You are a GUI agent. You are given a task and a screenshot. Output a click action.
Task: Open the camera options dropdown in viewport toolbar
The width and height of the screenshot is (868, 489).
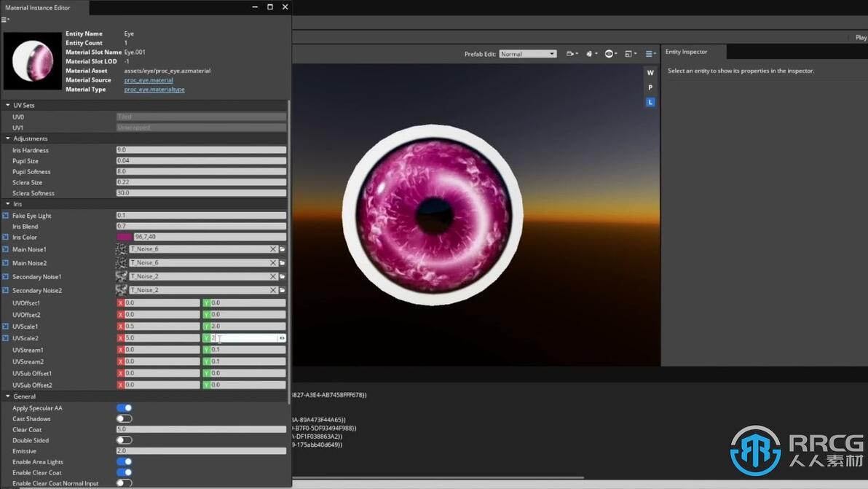coord(572,54)
